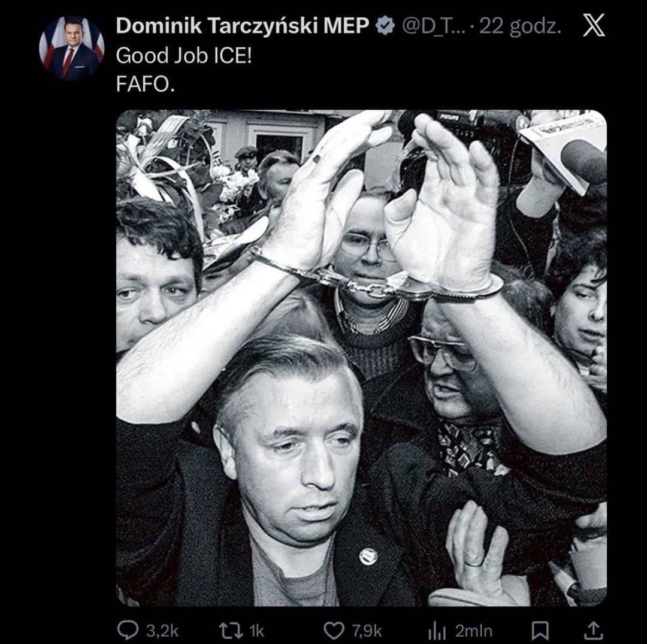
Task: Click the 2mln views count
Action: [x=474, y=631]
